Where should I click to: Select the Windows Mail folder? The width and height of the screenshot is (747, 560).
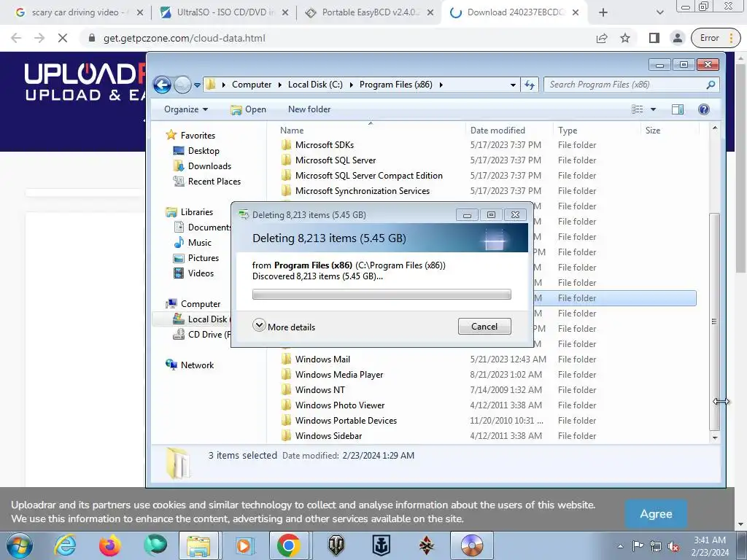322,359
